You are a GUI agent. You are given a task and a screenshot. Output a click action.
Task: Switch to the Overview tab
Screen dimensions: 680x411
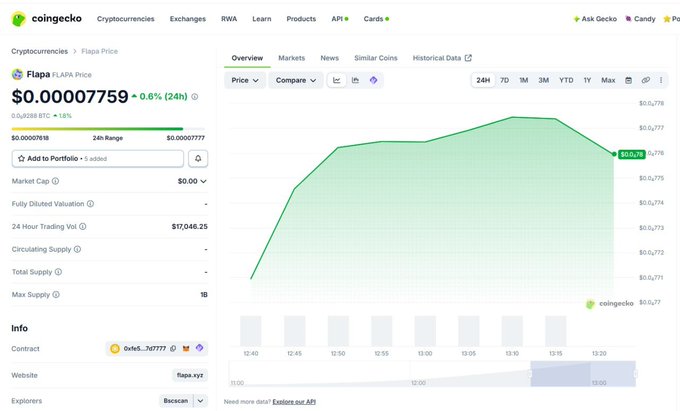[x=247, y=58]
